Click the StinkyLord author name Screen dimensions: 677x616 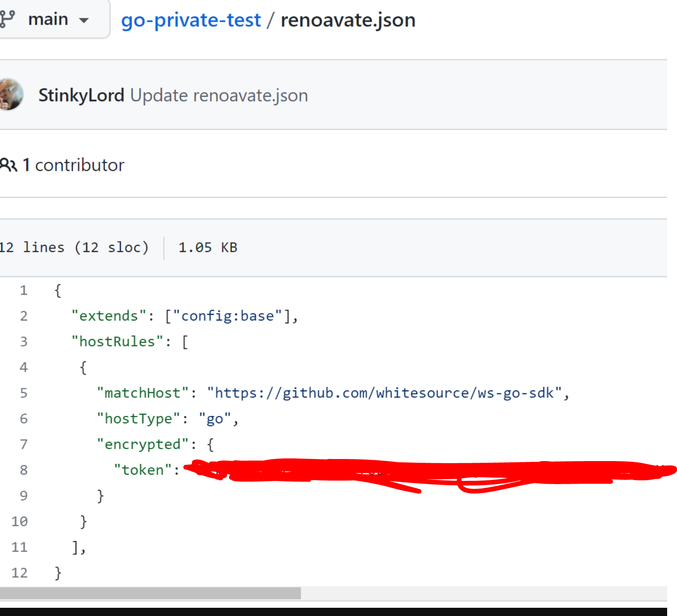81,95
